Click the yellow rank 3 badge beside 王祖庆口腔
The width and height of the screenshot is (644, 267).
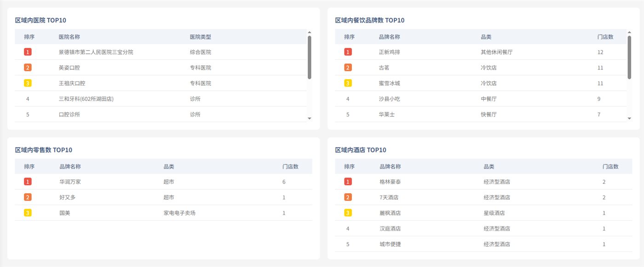coord(28,83)
